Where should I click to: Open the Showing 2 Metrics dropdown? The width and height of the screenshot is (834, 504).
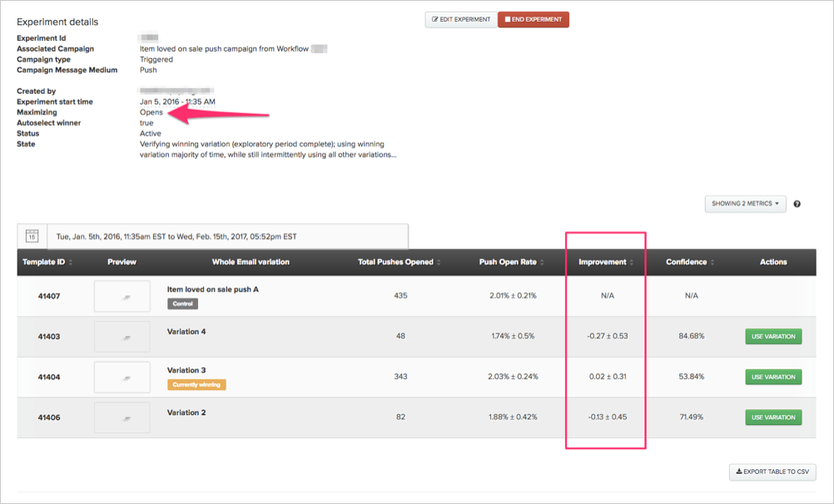(745, 204)
